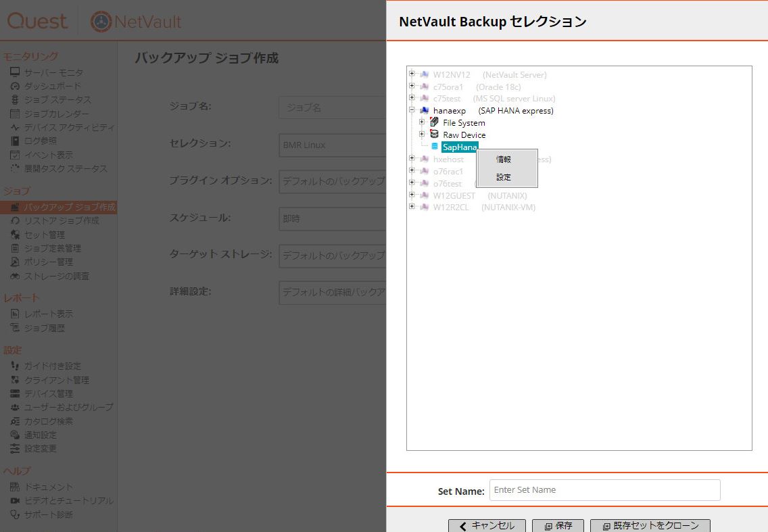Open 通知設定 in the sidebar
The height and width of the screenshot is (532, 768).
coord(41,435)
